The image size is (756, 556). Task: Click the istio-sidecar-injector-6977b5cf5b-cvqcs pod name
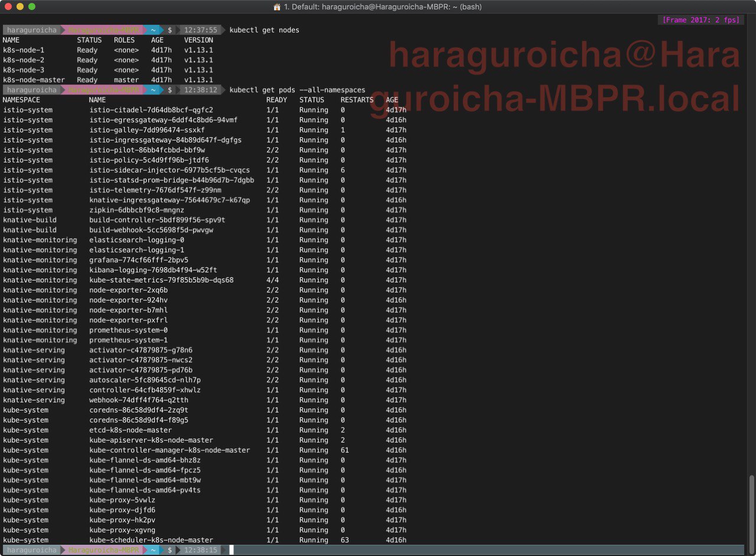tap(170, 170)
